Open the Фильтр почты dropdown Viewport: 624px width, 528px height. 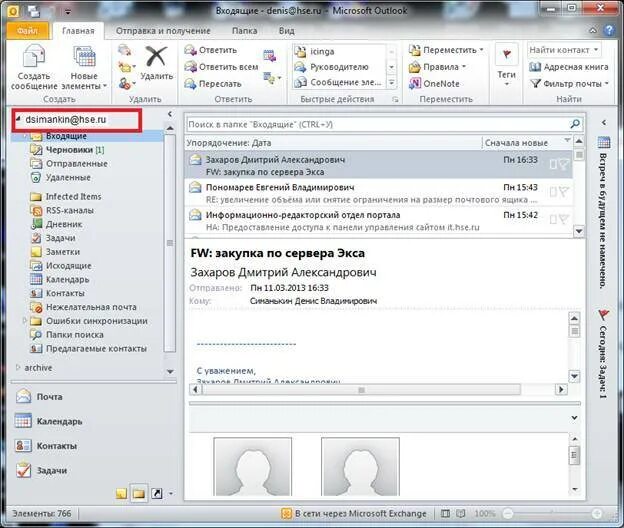pos(570,84)
